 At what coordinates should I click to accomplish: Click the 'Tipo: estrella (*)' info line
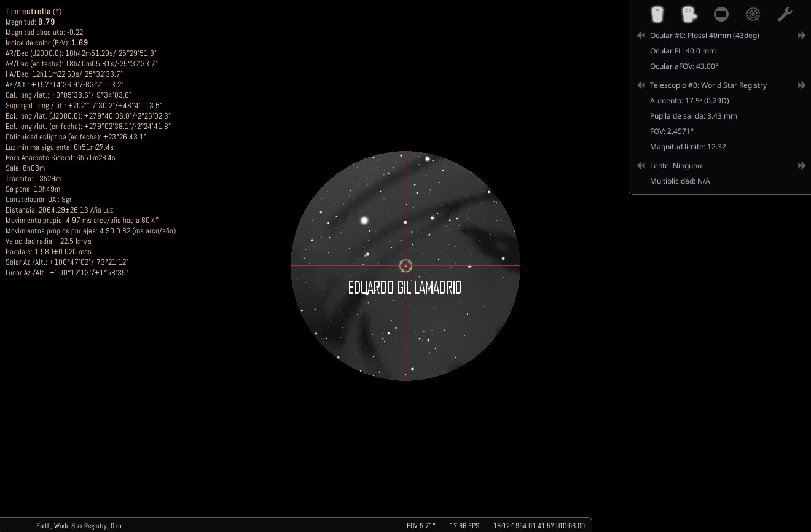(33, 12)
